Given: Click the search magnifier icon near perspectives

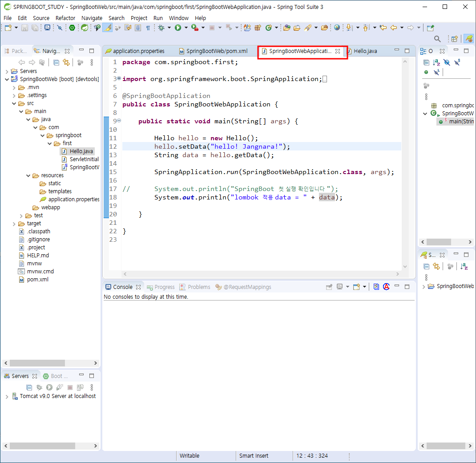Looking at the screenshot, I should click(437, 39).
